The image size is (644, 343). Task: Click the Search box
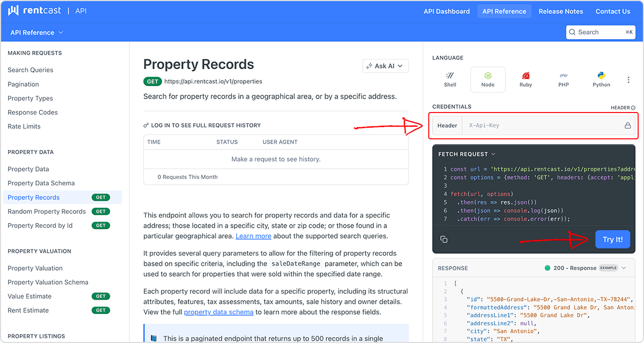(601, 32)
